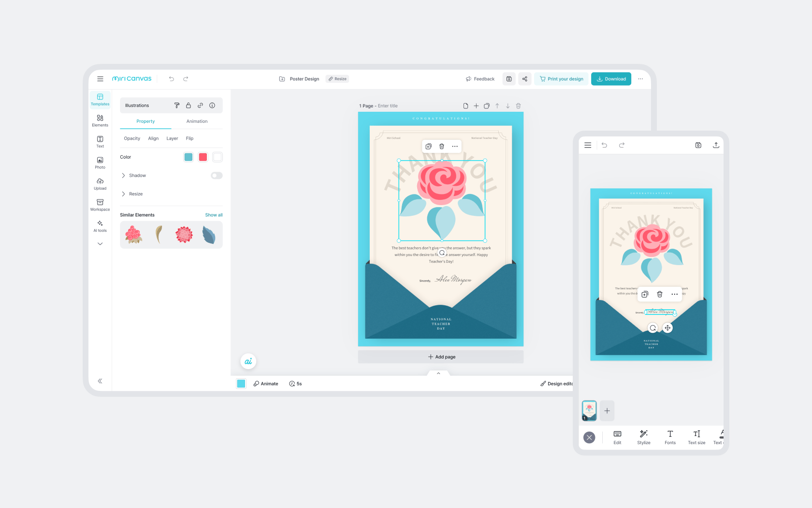Click the page background color swatch in bottom bar
Viewport: 812px width, 508px height.
click(x=241, y=384)
